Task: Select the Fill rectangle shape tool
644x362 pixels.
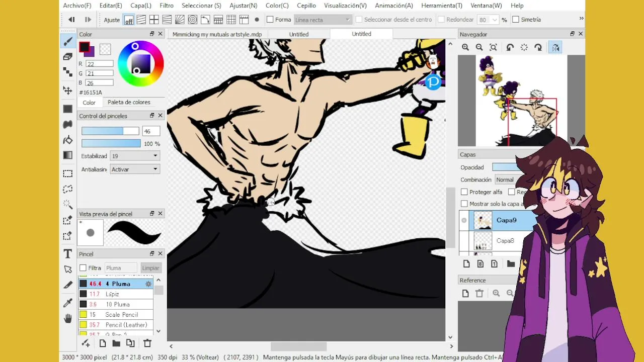Action: (x=68, y=109)
